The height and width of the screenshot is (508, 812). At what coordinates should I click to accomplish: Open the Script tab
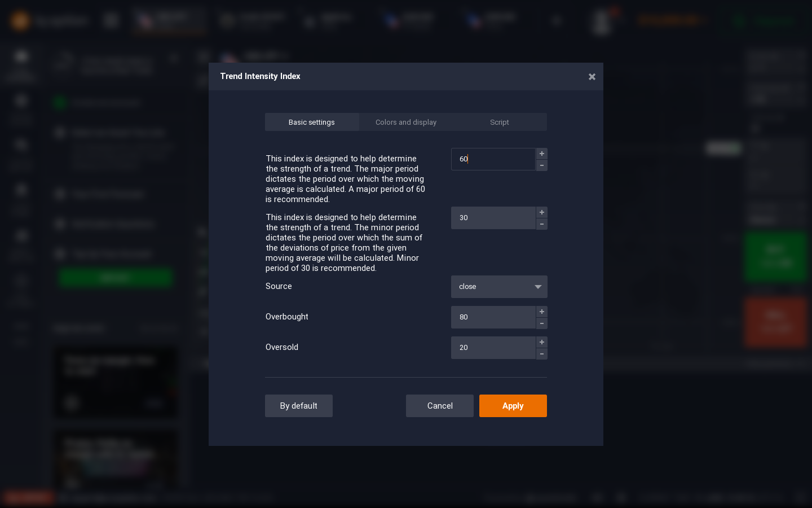(500, 122)
